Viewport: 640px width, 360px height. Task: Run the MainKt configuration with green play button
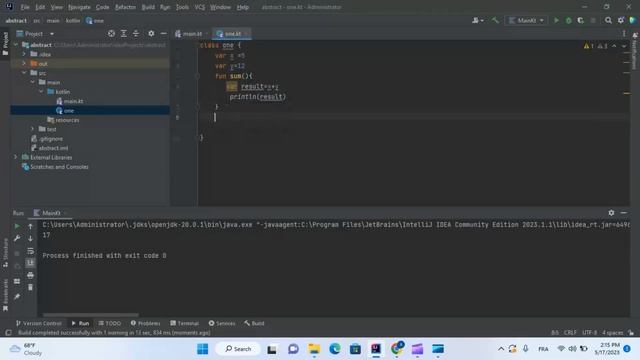tap(556, 20)
